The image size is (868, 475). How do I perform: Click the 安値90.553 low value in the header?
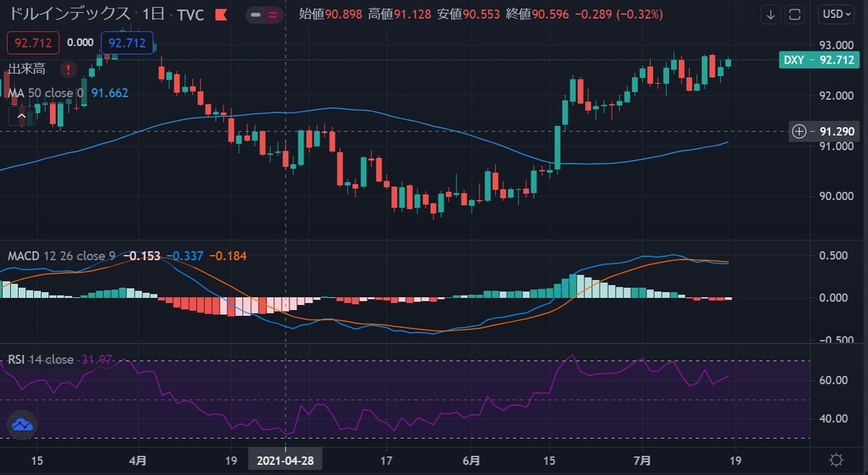[468, 14]
